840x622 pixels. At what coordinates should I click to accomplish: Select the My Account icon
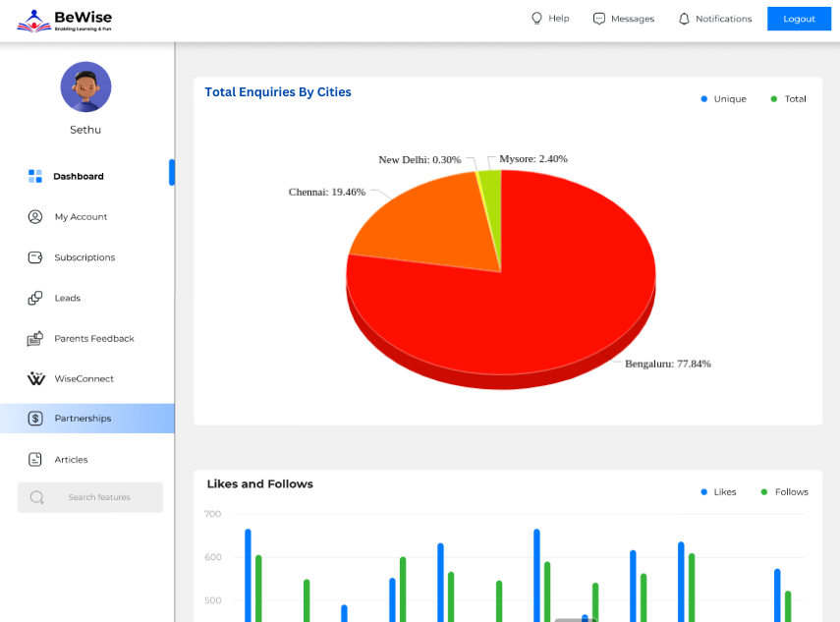point(33,216)
